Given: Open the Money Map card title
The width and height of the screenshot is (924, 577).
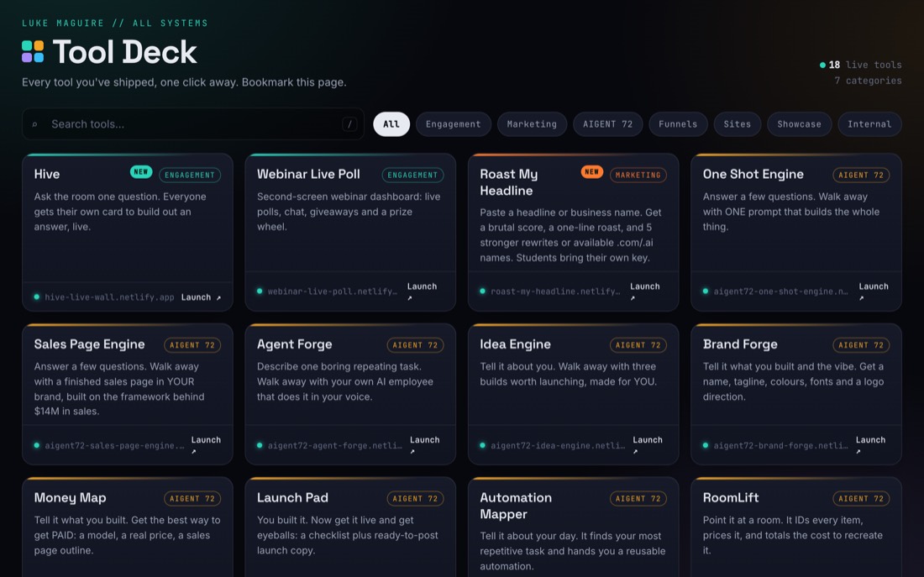Looking at the screenshot, I should [70, 498].
